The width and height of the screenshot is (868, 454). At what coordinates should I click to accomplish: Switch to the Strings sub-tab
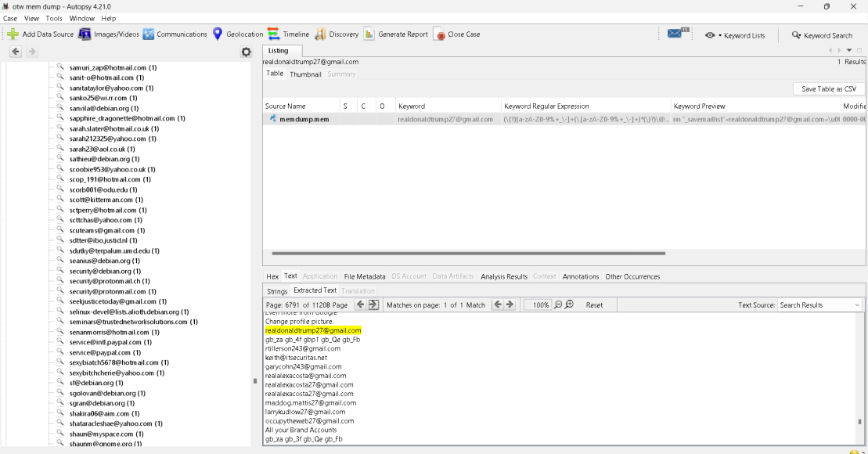pos(277,291)
